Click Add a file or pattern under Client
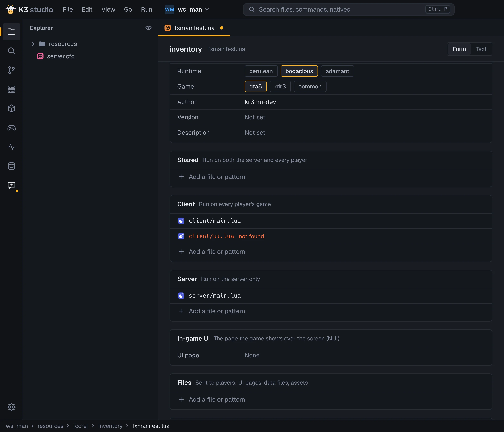 click(x=217, y=252)
